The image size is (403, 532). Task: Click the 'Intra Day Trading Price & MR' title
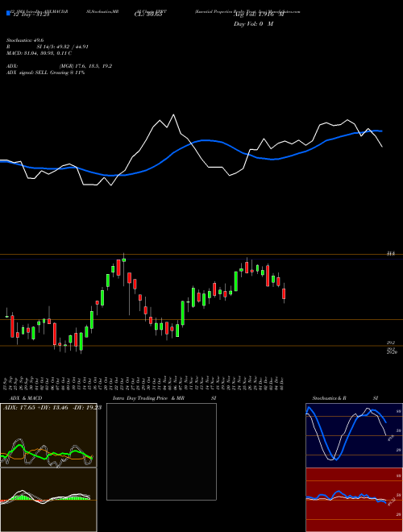(x=148, y=398)
